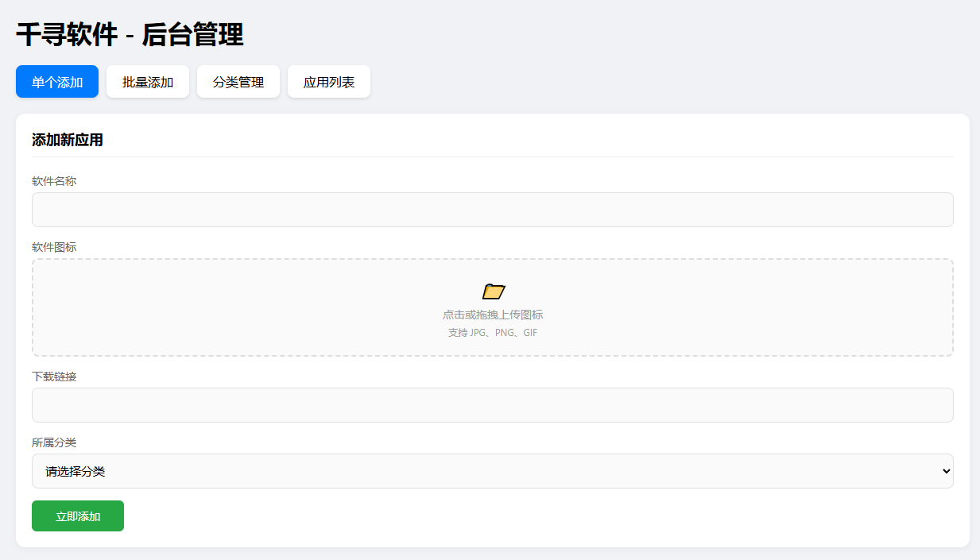This screenshot has height=560, width=980.
Task: Focus the 软件名称 text input
Action: (492, 210)
